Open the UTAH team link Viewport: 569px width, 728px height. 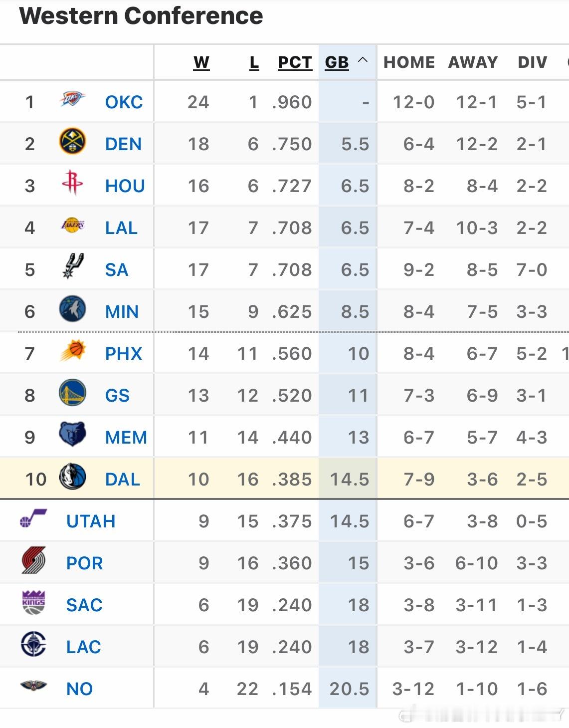(x=91, y=521)
